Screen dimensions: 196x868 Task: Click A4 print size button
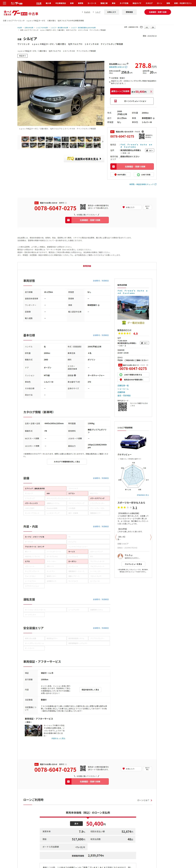point(147,27)
